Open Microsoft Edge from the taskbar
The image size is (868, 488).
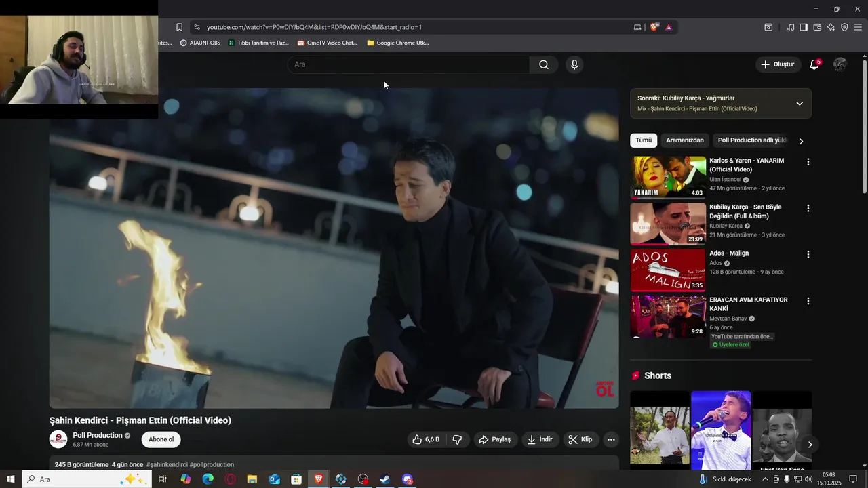208,479
